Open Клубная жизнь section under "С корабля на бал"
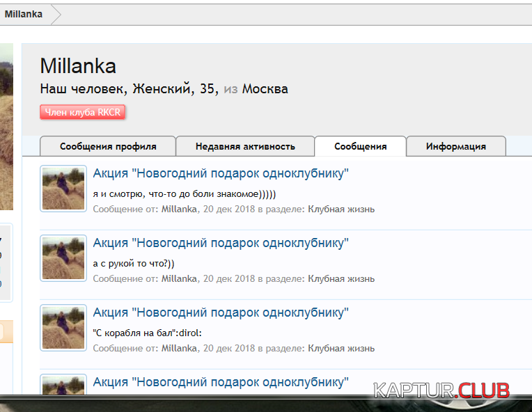This screenshot has height=412, width=532. [x=341, y=349]
